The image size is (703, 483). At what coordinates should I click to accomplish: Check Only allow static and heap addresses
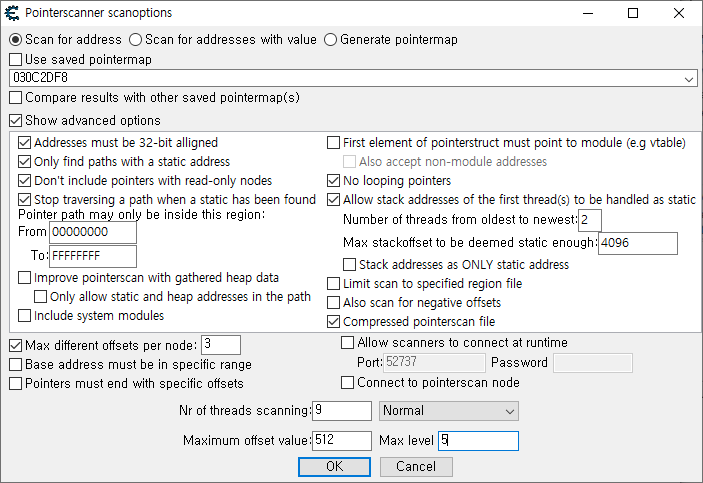[x=40, y=297]
